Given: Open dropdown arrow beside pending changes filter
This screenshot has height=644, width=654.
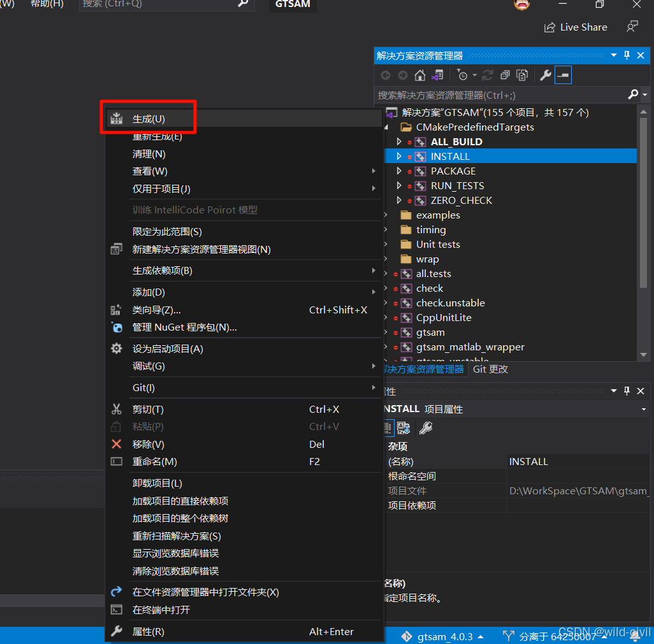Looking at the screenshot, I should pos(475,75).
